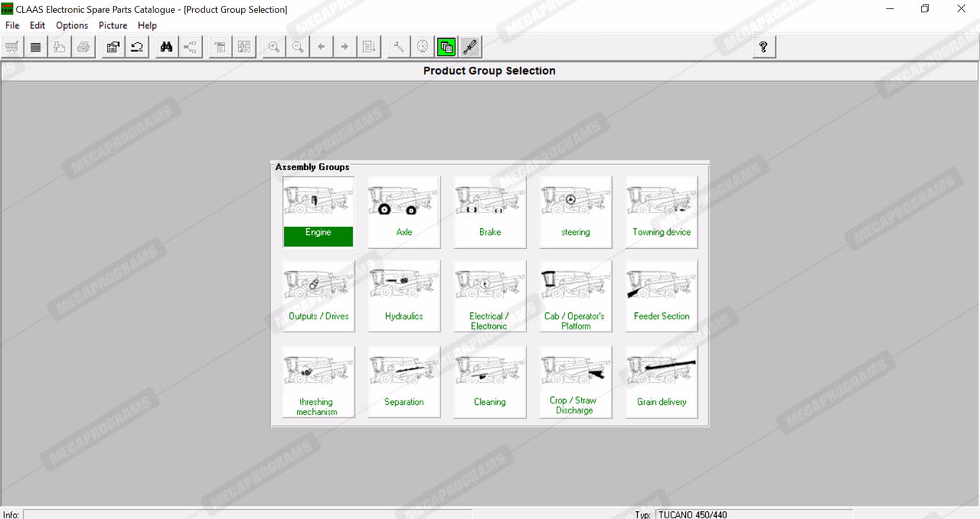Select the Axle assembly group
The height and width of the screenshot is (519, 980).
[404, 212]
